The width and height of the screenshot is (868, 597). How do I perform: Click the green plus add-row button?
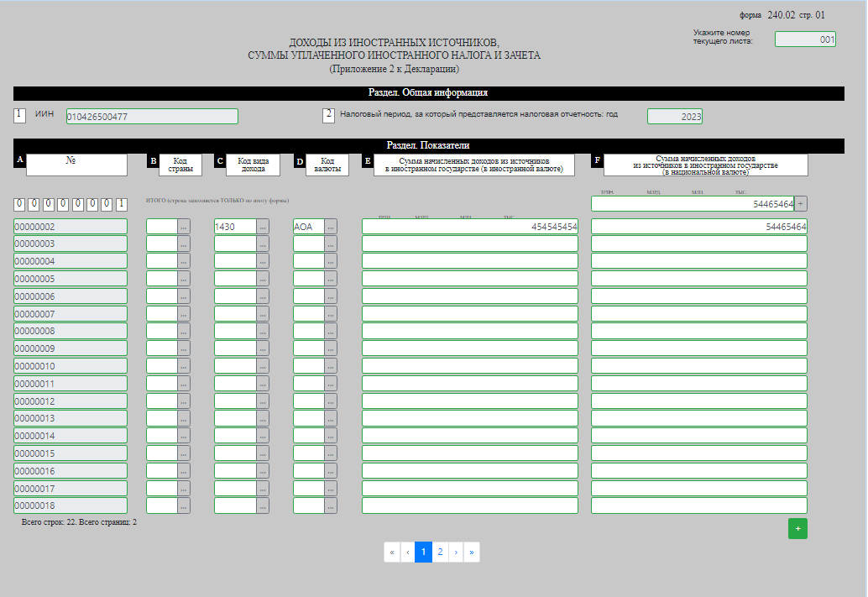click(797, 528)
